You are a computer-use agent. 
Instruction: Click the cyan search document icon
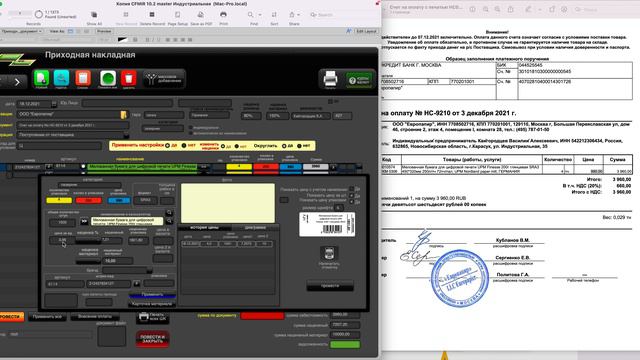pyautogui.click(x=61, y=78)
